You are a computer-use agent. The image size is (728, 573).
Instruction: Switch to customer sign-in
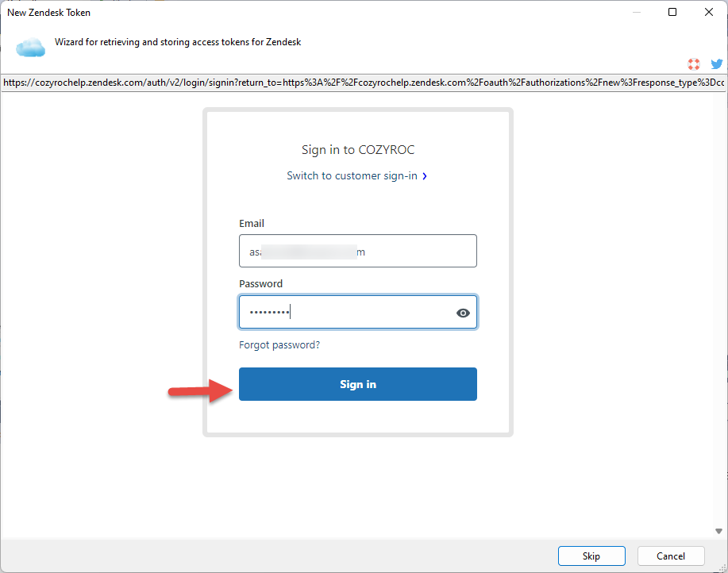pyautogui.click(x=352, y=176)
